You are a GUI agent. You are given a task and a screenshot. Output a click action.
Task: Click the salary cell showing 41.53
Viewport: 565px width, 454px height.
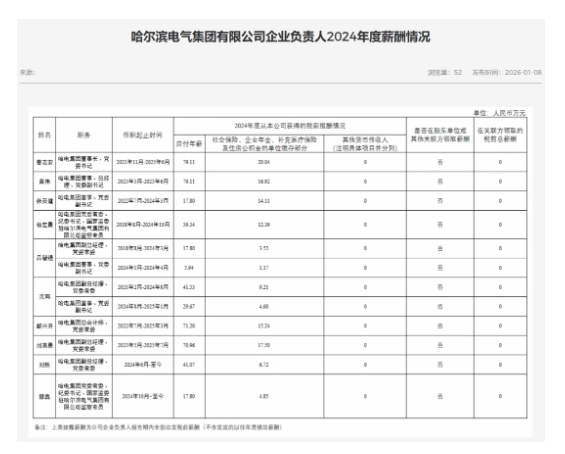click(x=189, y=287)
